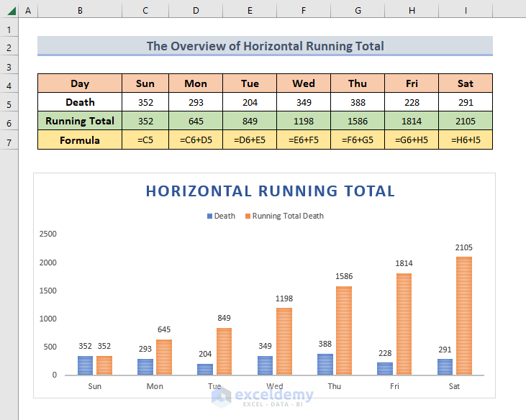
Task: Click the chart title 'HORIZONTAL RUNNING TOTAL'
Action: coord(271,191)
